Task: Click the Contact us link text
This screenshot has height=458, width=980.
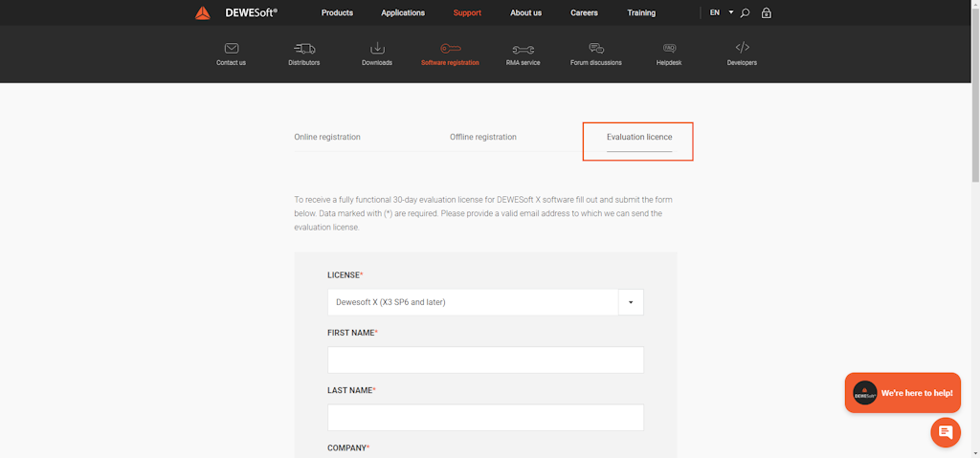Action: coord(232,62)
